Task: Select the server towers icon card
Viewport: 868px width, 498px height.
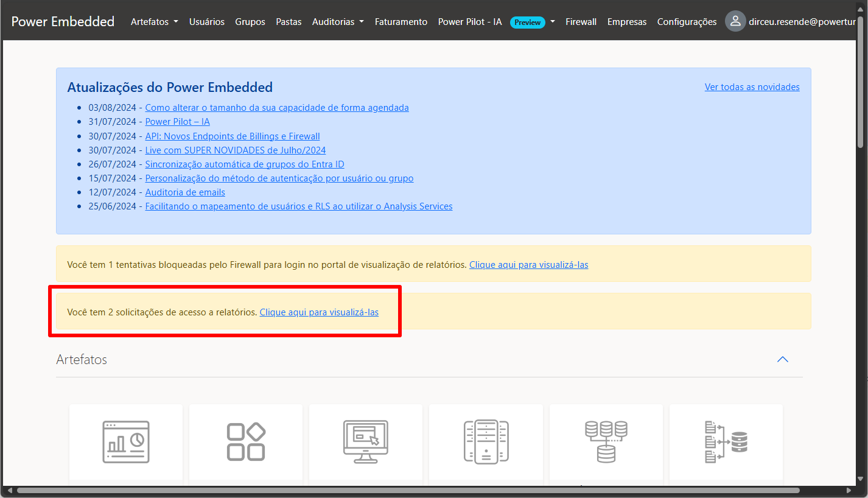Action: [x=486, y=441]
